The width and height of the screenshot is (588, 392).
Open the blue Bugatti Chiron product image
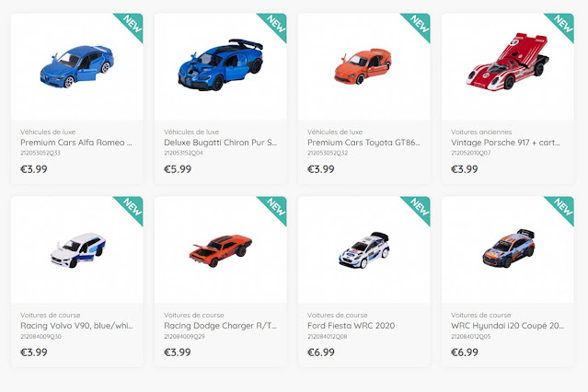click(221, 64)
